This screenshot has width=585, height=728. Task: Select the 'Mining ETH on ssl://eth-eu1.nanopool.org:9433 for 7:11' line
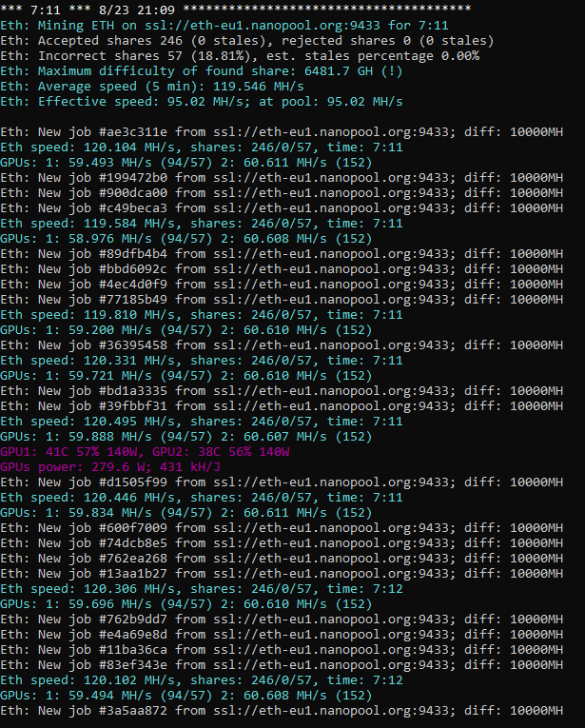point(224,26)
